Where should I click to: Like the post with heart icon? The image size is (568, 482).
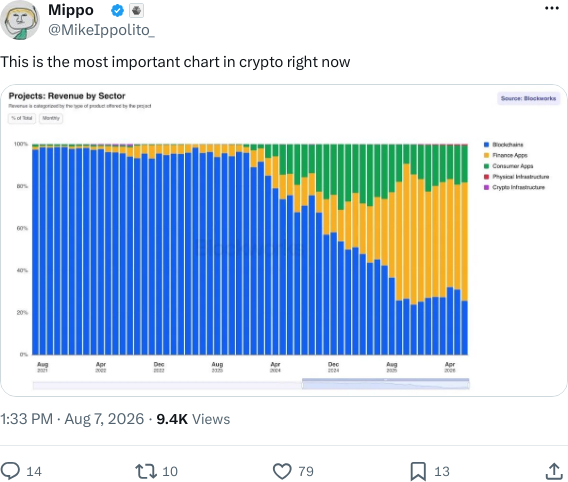click(x=282, y=471)
